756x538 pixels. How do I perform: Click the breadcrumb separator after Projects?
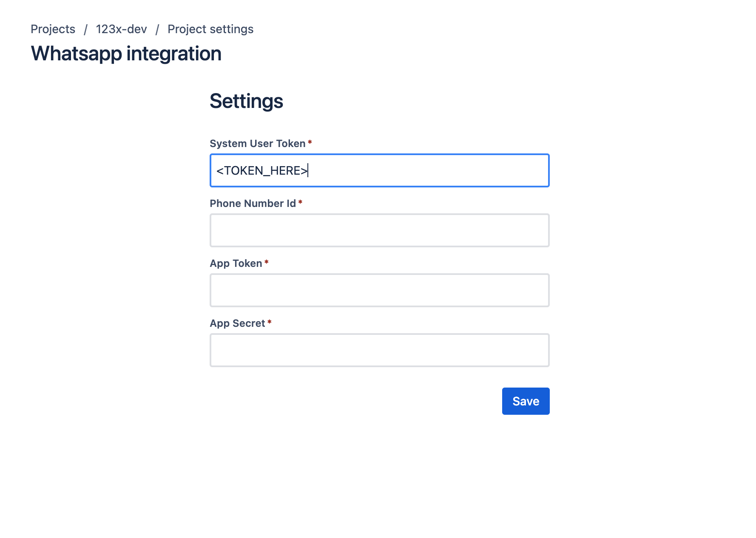tap(86, 29)
